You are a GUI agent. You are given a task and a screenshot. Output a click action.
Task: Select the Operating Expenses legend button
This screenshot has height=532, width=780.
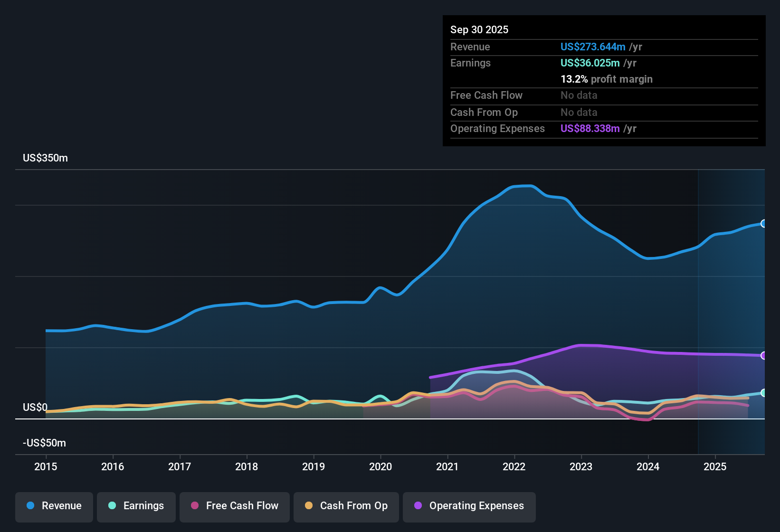point(469,506)
